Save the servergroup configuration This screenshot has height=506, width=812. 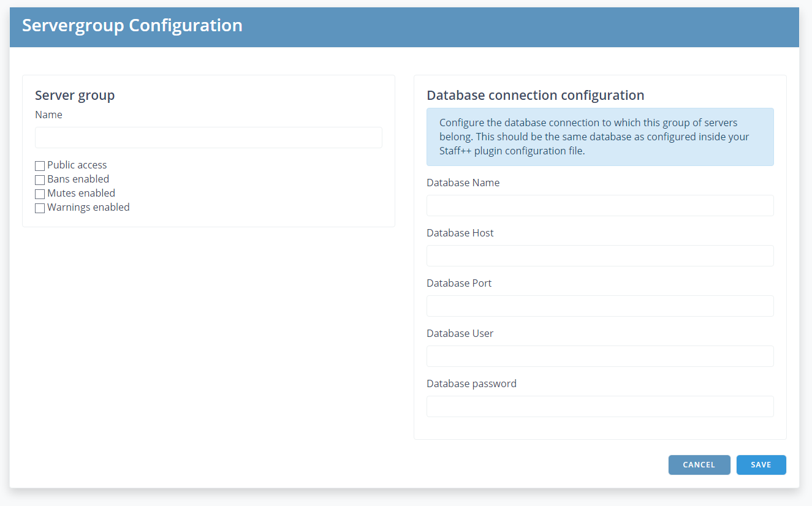761,465
